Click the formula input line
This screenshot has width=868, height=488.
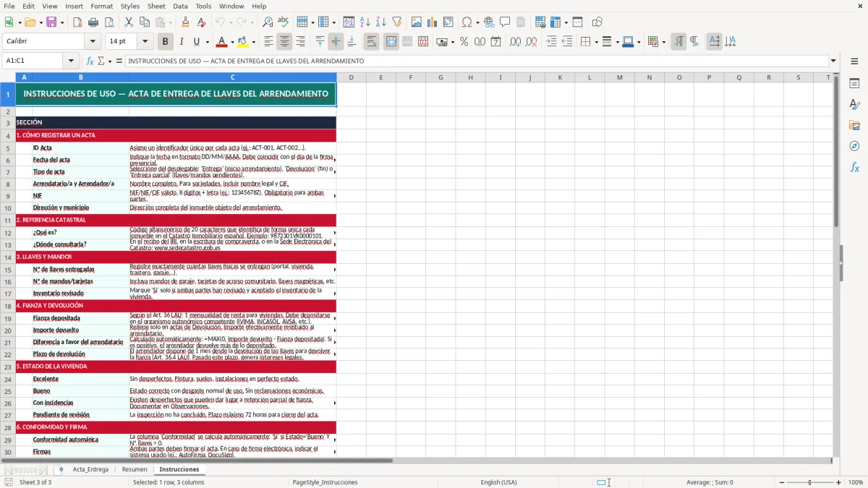tap(477, 61)
